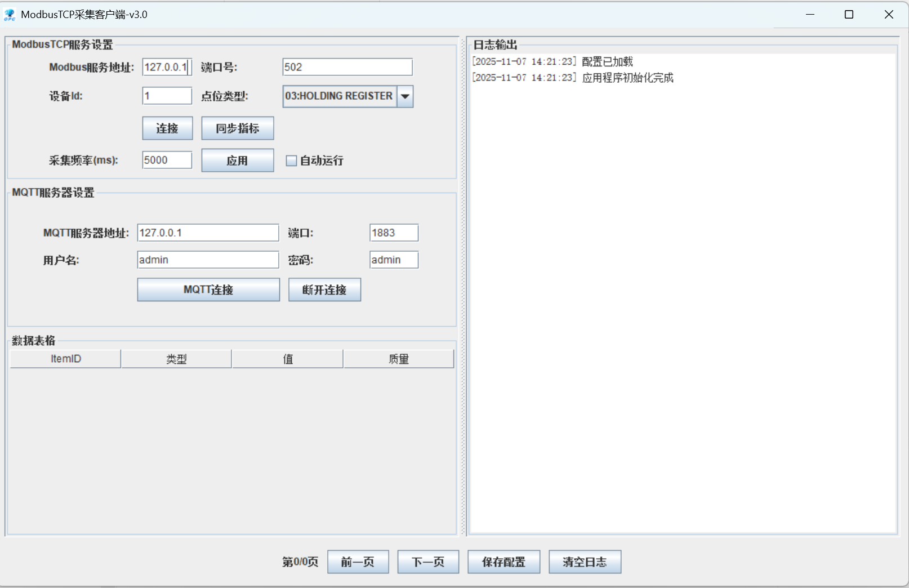Click the 连接 button to connect Modbus
This screenshot has height=588, width=909.
pos(167,128)
